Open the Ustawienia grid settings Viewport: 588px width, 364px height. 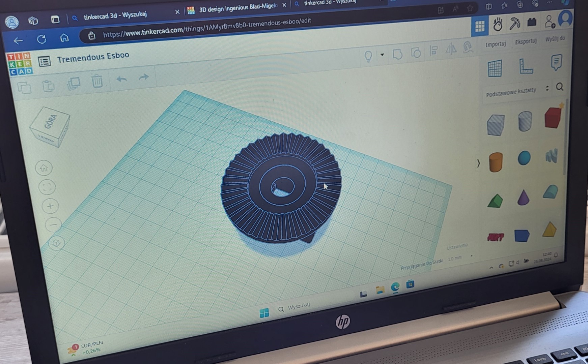(457, 246)
